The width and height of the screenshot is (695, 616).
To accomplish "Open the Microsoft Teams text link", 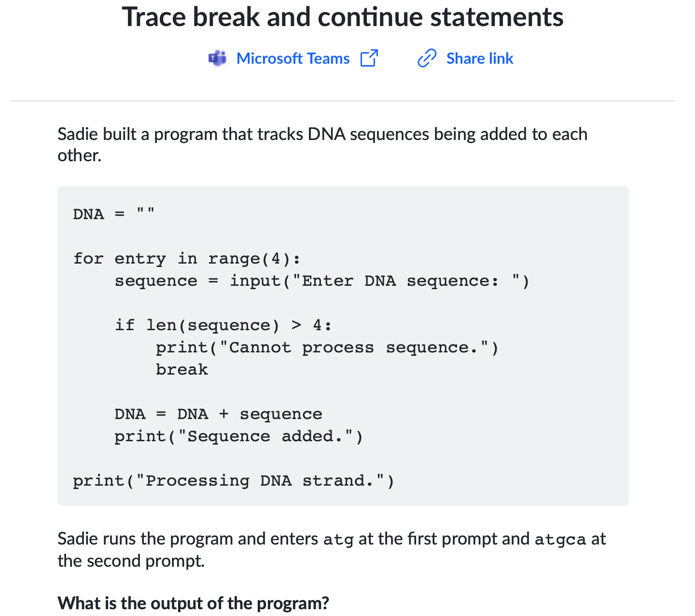I will (293, 58).
